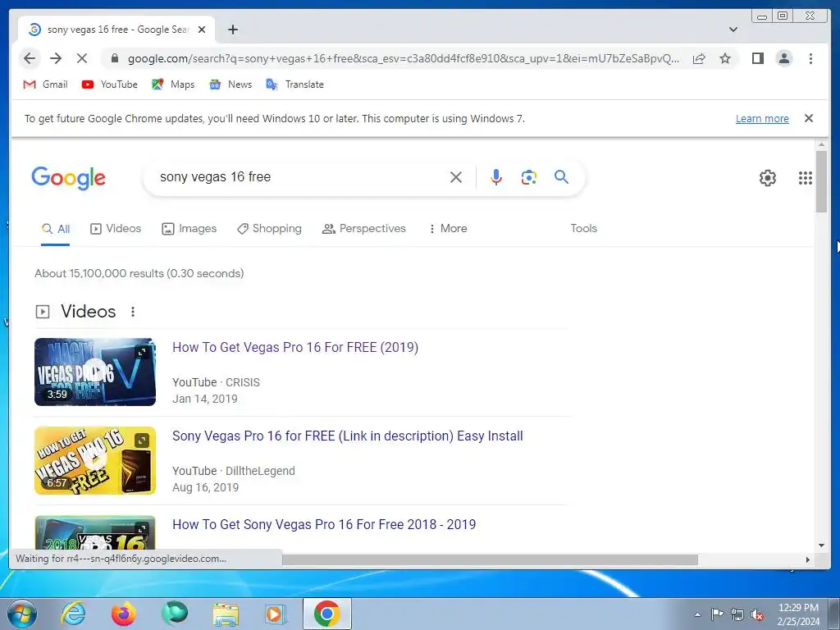Launch Internet Explorer from taskbar
The height and width of the screenshot is (630, 840).
click(x=73, y=614)
